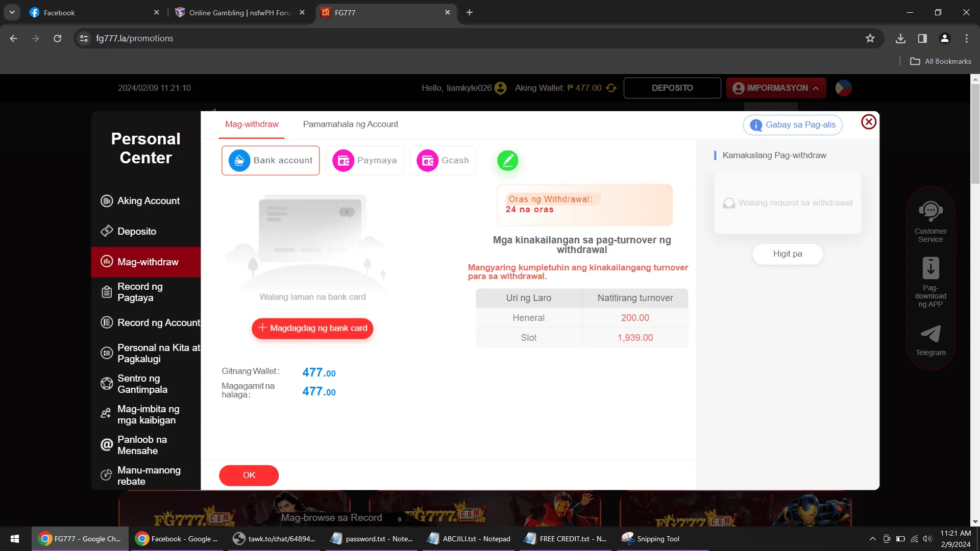Open Record ng Pagtaya in sidebar
This screenshot has height=551, width=980.
[146, 292]
